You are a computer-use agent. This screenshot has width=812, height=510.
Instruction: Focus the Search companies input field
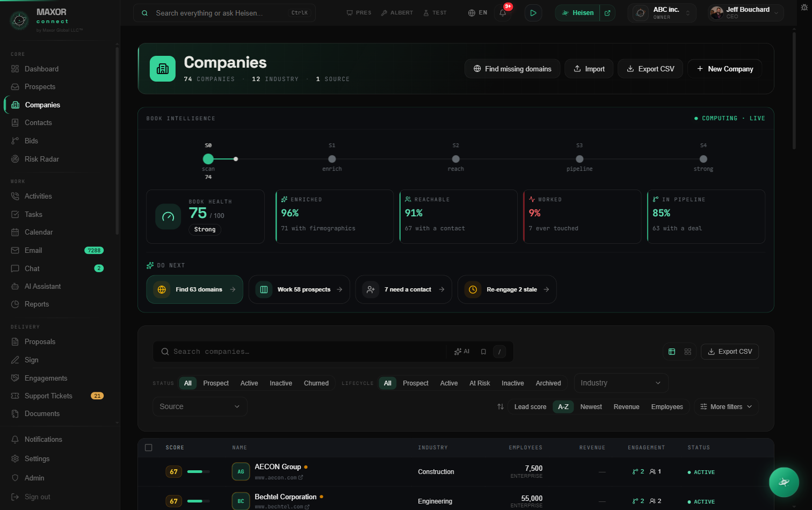(309, 352)
